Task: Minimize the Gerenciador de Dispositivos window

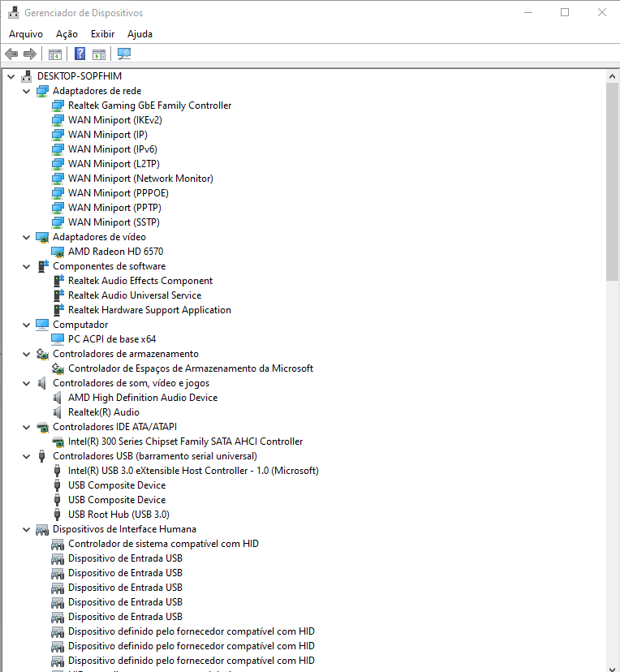Action: (x=528, y=12)
